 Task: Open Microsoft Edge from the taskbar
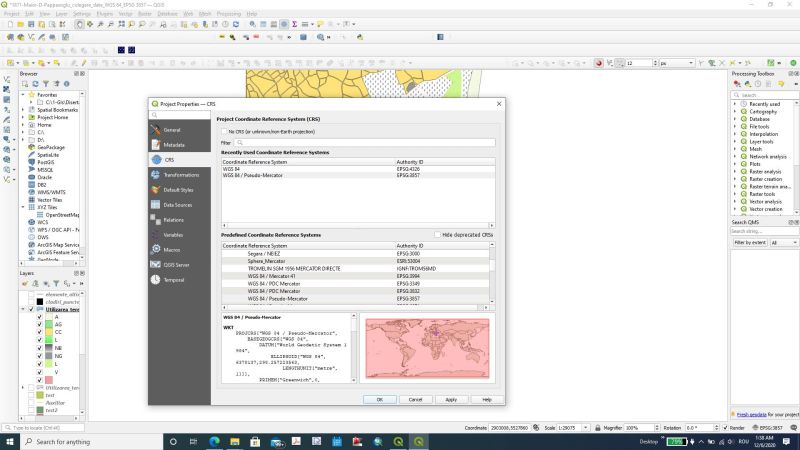[x=214, y=441]
